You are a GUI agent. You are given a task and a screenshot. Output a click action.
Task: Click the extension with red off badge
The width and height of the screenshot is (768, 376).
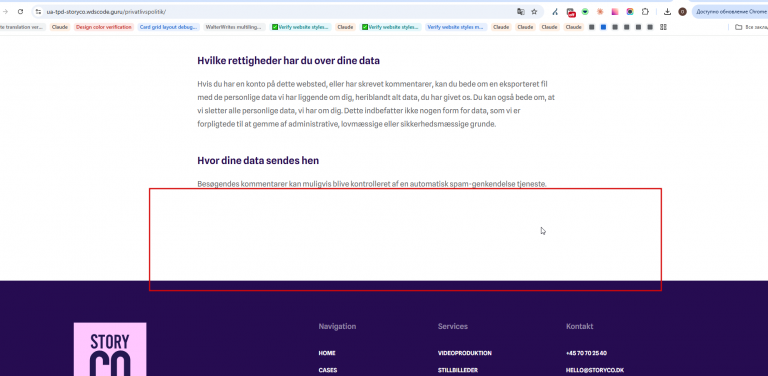[x=570, y=12]
